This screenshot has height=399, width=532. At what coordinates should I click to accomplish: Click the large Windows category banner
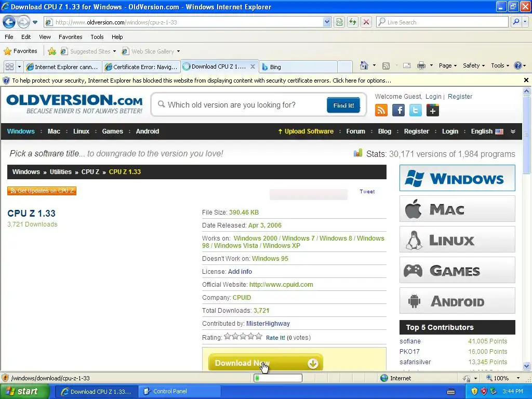[x=457, y=178]
